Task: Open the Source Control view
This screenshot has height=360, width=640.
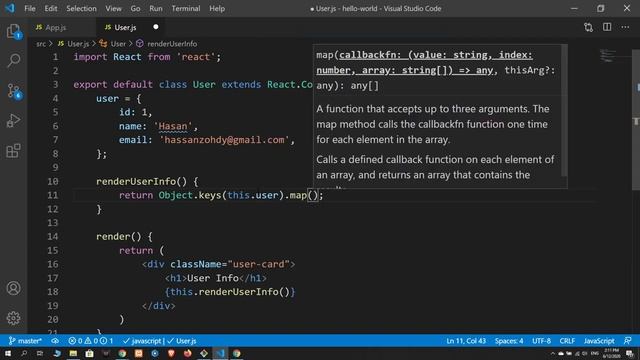Action: tap(13, 91)
